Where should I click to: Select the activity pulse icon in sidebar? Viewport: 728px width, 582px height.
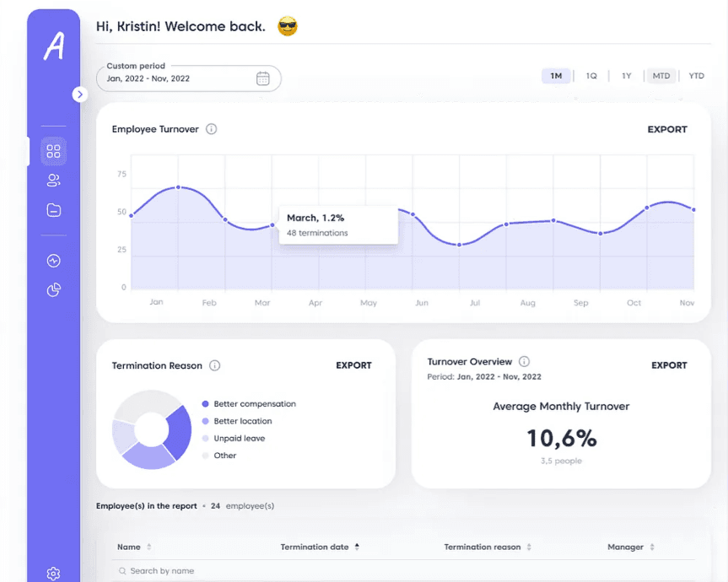point(53,261)
